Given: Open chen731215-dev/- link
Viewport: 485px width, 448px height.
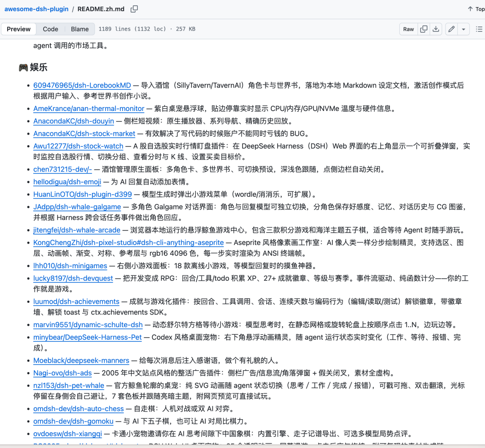Looking at the screenshot, I should pos(62,169).
